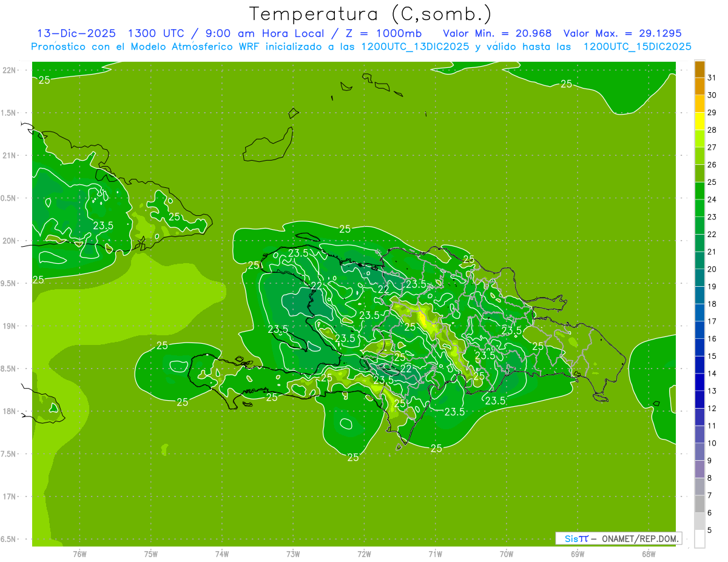Click the 74W longitude axis label
Image resolution: width=728 pixels, height=562 pixels.
pyautogui.click(x=221, y=554)
